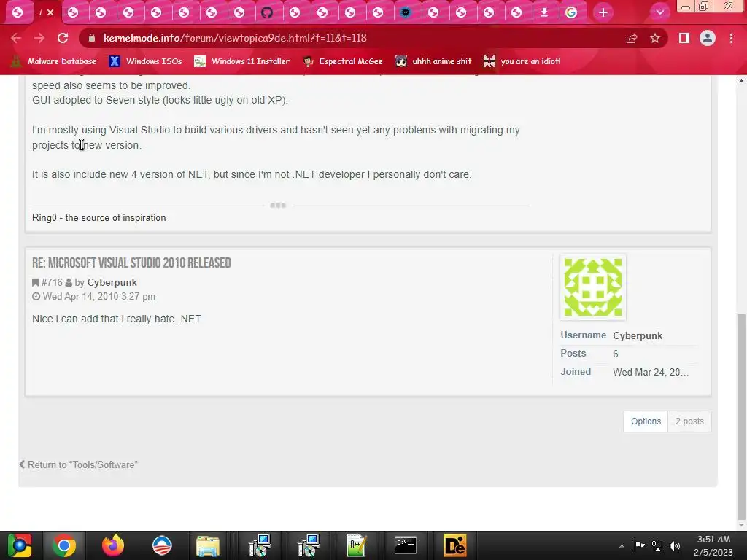Click the Joined date Wed Mar 24 value
This screenshot has width=747, height=560.
651,372
